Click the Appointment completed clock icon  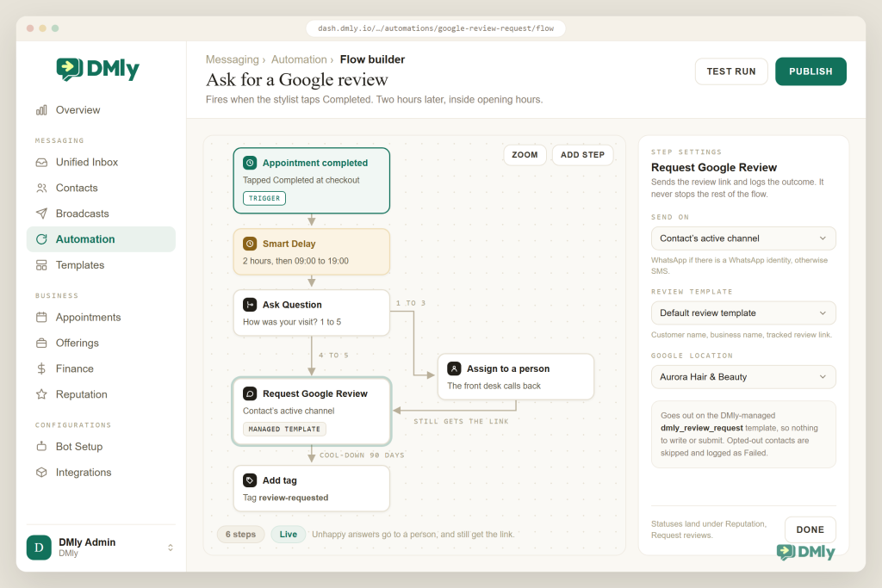point(250,163)
